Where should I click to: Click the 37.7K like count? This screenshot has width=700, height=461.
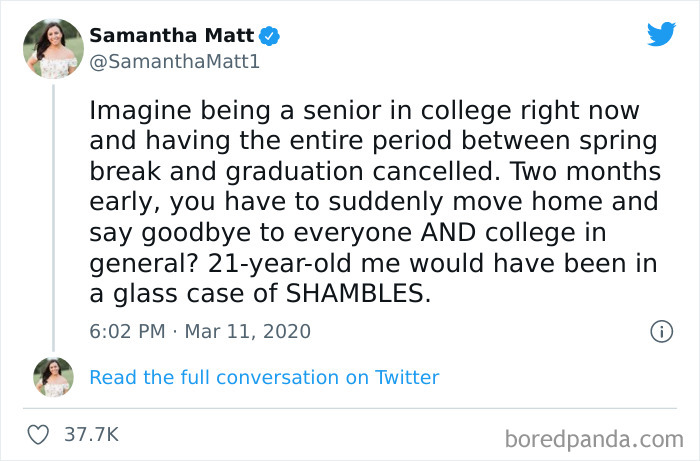(x=91, y=434)
